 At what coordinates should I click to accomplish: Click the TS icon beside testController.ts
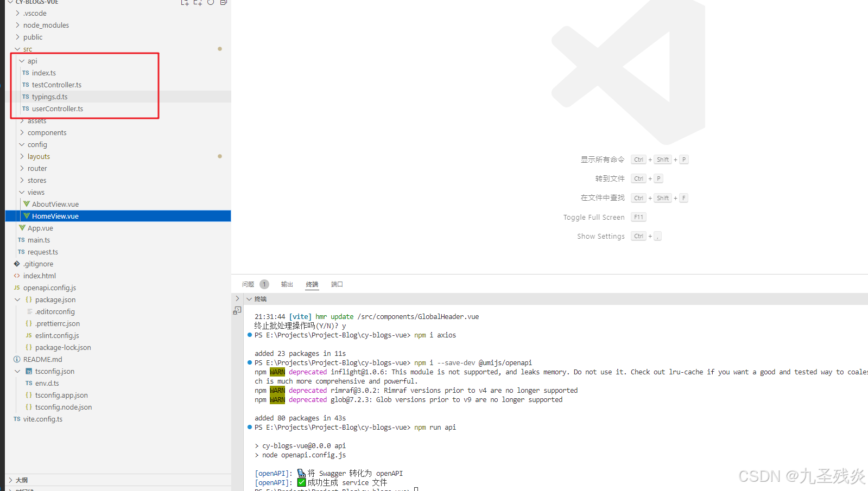click(x=26, y=85)
